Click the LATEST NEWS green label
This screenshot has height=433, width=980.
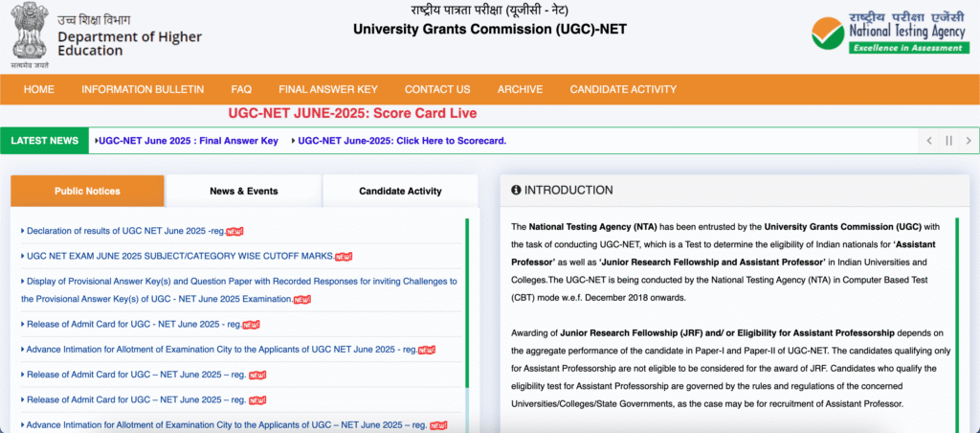[45, 141]
